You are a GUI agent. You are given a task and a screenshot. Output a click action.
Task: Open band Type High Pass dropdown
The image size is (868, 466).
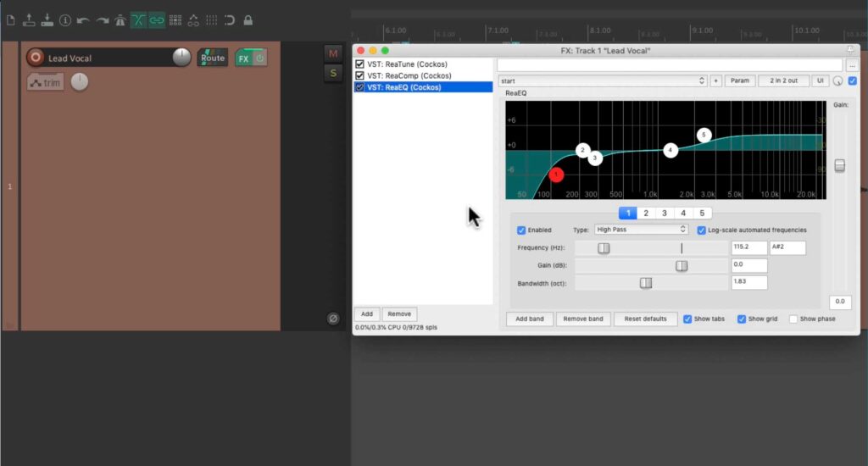coord(641,230)
